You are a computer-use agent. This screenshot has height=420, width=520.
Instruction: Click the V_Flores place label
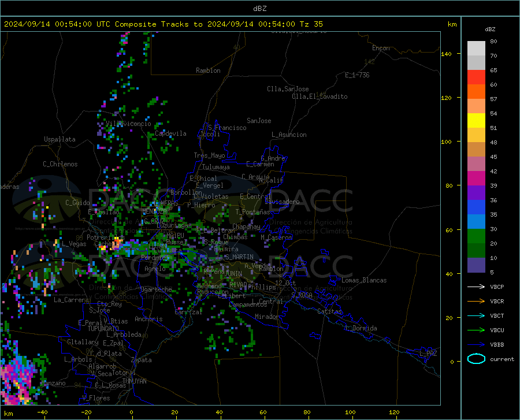tap(96, 398)
